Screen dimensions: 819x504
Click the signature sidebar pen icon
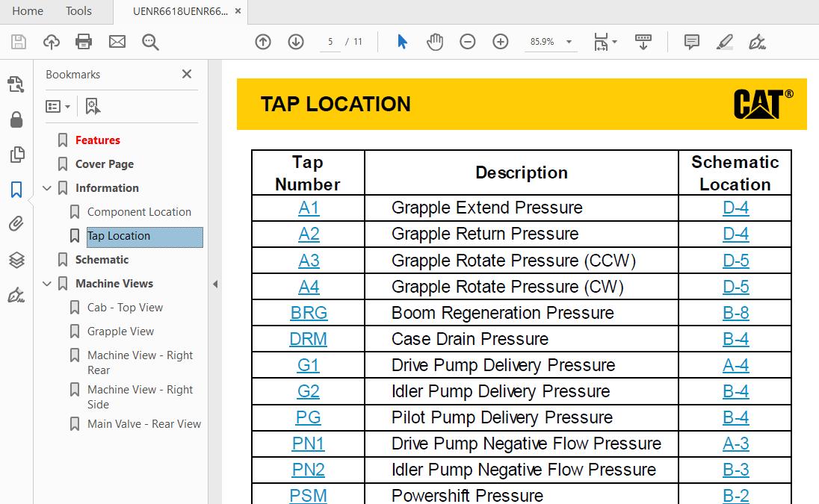tap(16, 295)
